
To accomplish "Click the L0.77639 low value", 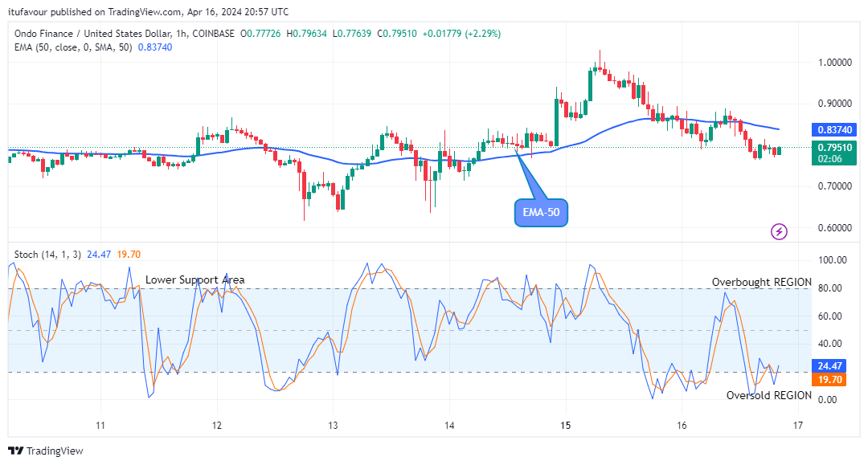I will [351, 34].
